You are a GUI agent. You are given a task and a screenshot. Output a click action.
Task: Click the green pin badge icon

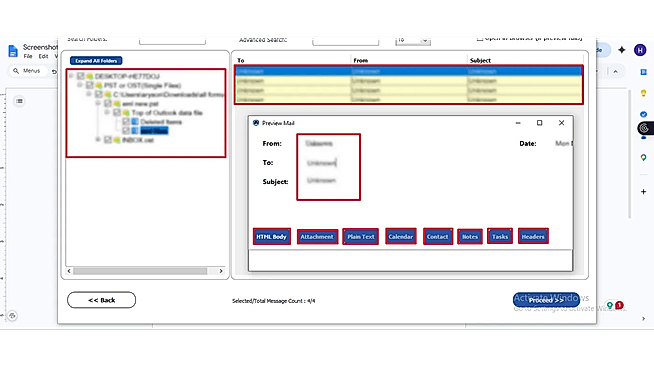coord(610,305)
